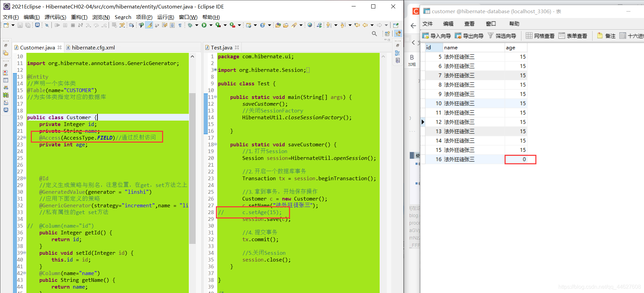Viewport: 644px width, 293px height.
Task: Collapse the fold marker at line 22
Action: pos(25,138)
